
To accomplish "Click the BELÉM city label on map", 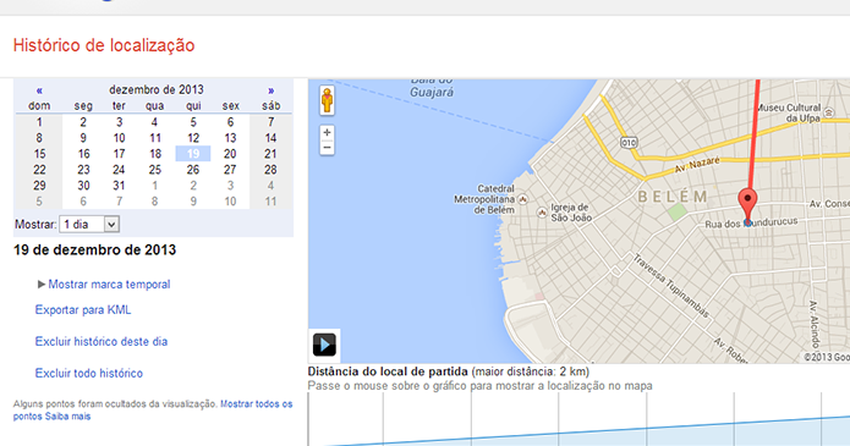I will 672,196.
